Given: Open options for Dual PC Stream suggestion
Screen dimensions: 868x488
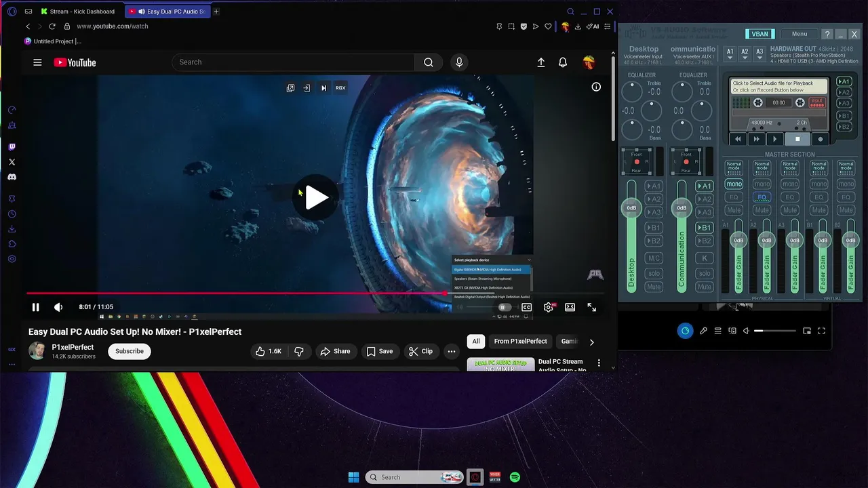Looking at the screenshot, I should point(599,364).
